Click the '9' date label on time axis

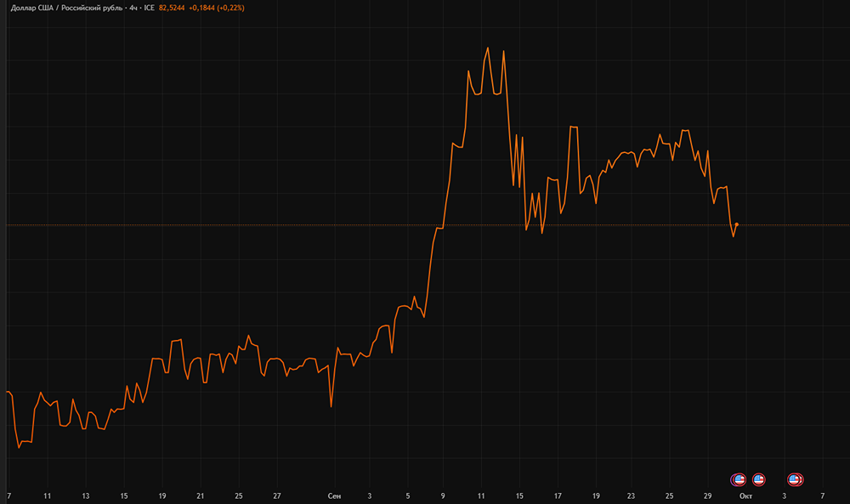pyautogui.click(x=443, y=496)
